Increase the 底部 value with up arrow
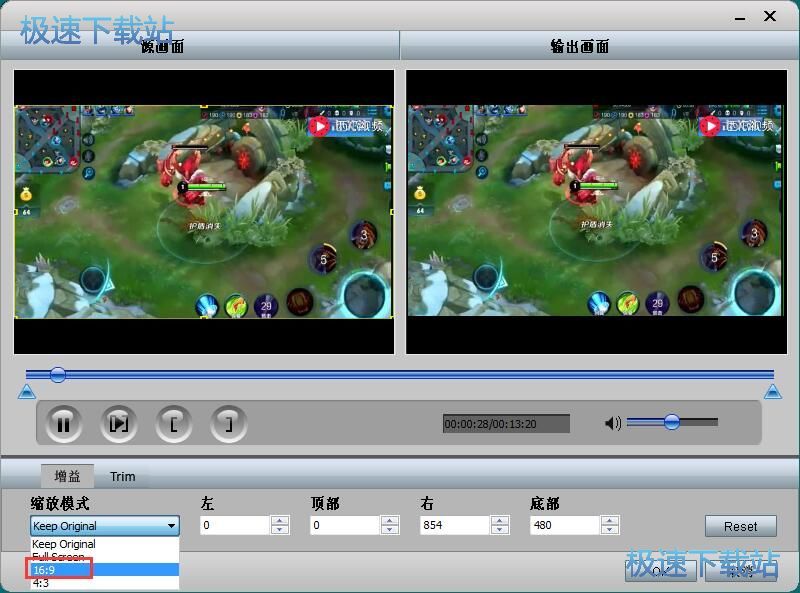 tap(610, 521)
